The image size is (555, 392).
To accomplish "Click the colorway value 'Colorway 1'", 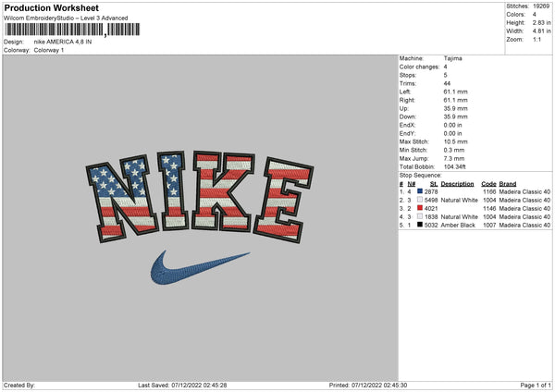I will tap(49, 50).
